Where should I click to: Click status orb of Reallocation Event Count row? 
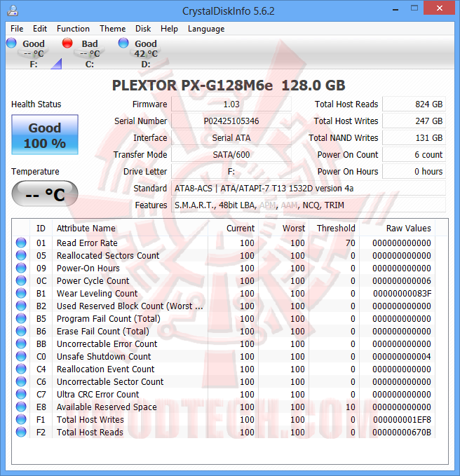click(x=21, y=369)
